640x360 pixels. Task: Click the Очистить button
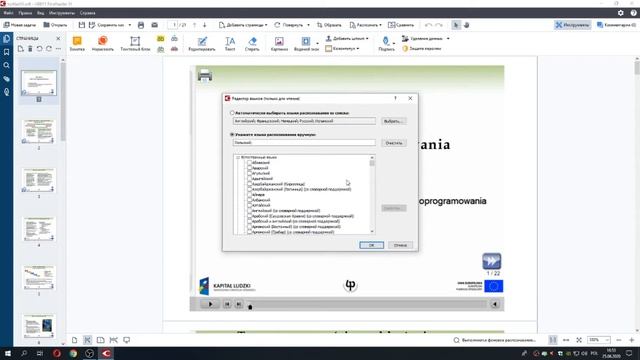pyautogui.click(x=393, y=143)
